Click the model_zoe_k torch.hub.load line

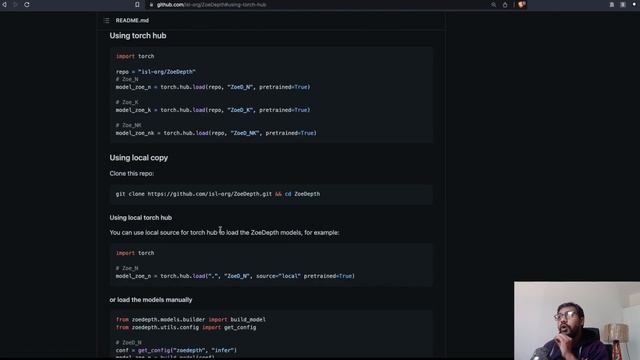(213, 110)
